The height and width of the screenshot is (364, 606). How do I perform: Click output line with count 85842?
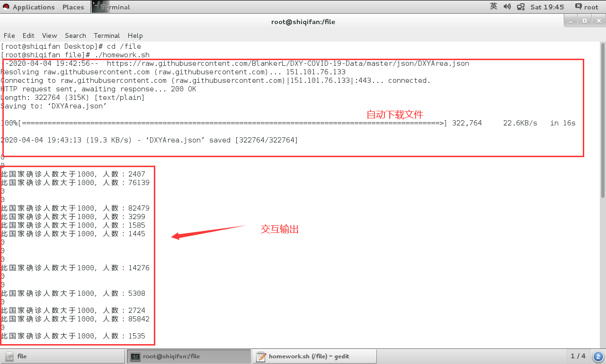point(75,319)
